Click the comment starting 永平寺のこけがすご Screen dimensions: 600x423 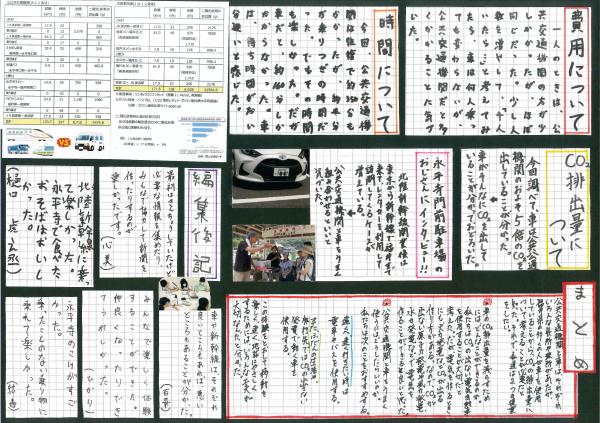pos(41,358)
